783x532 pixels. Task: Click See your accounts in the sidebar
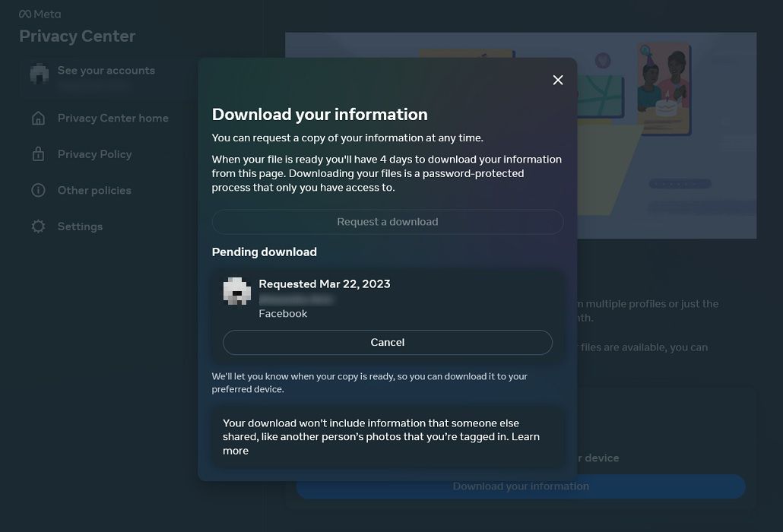tap(106, 70)
